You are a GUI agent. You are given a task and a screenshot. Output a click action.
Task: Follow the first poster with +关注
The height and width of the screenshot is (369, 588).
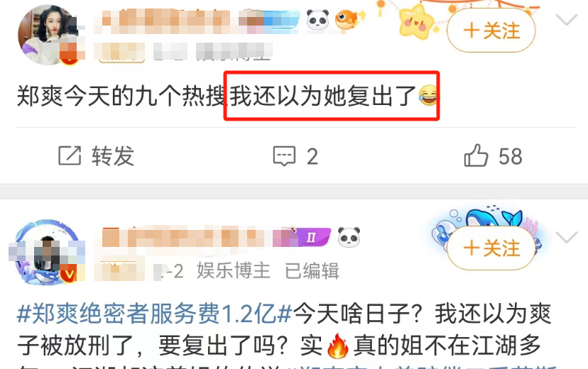[491, 31]
